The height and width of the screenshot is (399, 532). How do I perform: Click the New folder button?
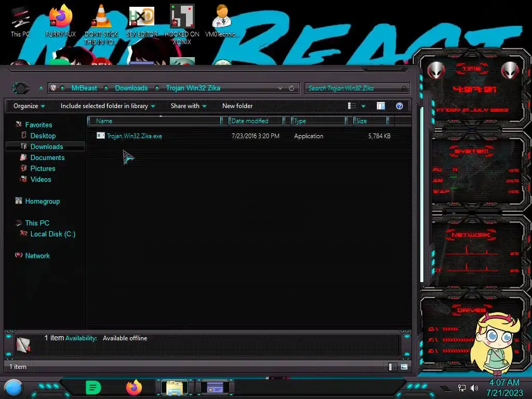[237, 106]
